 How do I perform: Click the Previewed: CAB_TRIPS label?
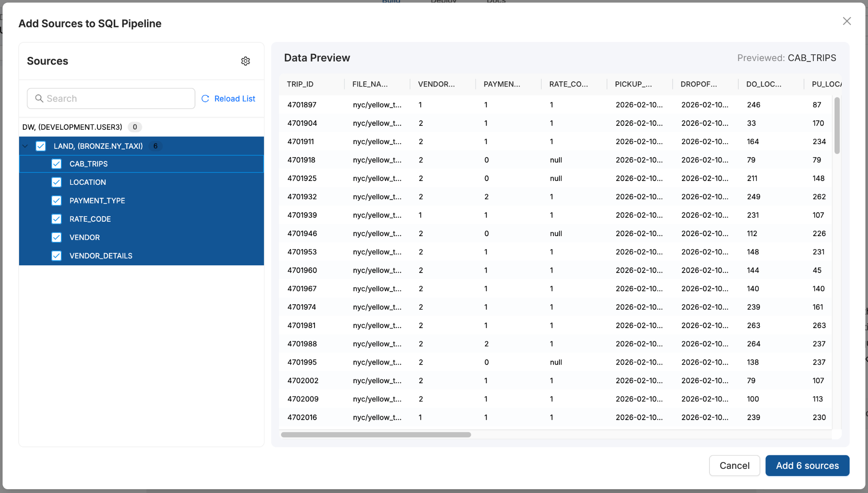(787, 58)
